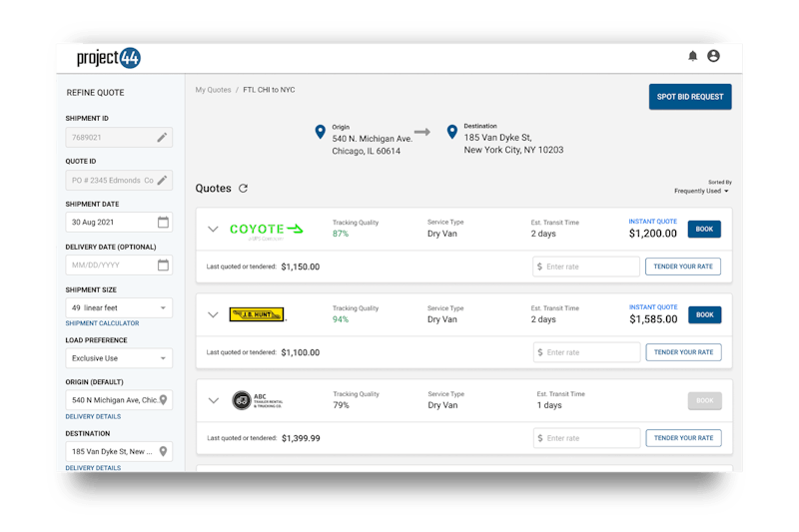Click the Shipment ID edit pencil icon
This screenshot has width=799, height=532.
[x=163, y=137]
